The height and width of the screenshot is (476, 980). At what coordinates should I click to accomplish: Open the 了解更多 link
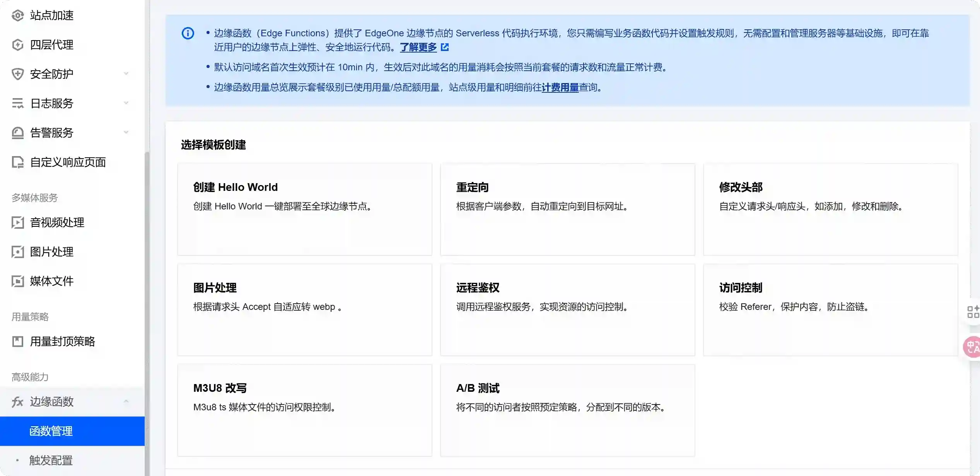(418, 48)
